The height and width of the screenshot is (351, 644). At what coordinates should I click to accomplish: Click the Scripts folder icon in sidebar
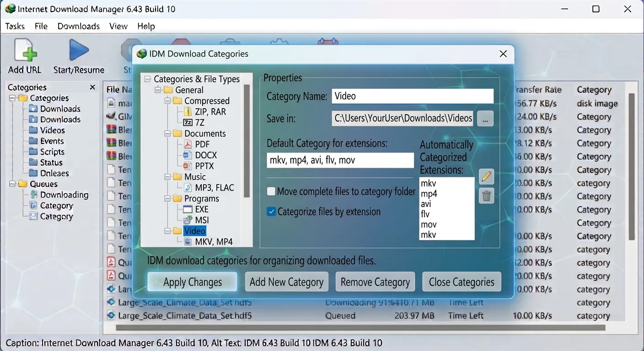[33, 152]
